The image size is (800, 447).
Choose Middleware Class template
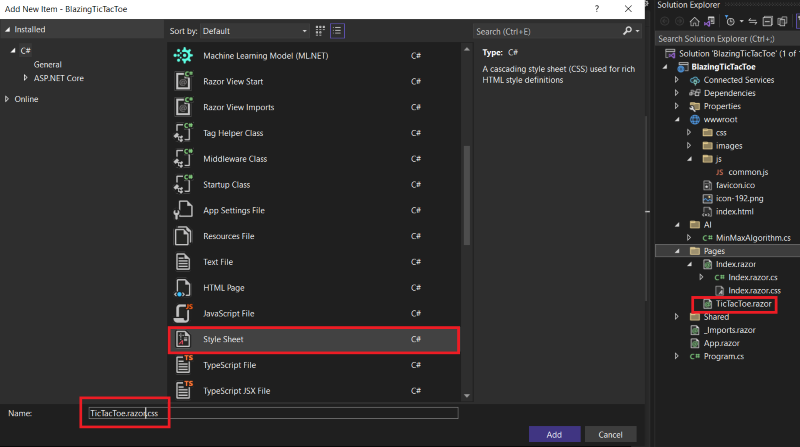314,159
